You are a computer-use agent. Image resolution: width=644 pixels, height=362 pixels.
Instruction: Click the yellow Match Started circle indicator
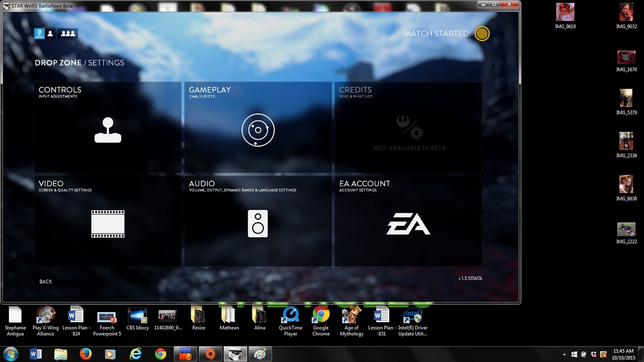[x=482, y=34]
